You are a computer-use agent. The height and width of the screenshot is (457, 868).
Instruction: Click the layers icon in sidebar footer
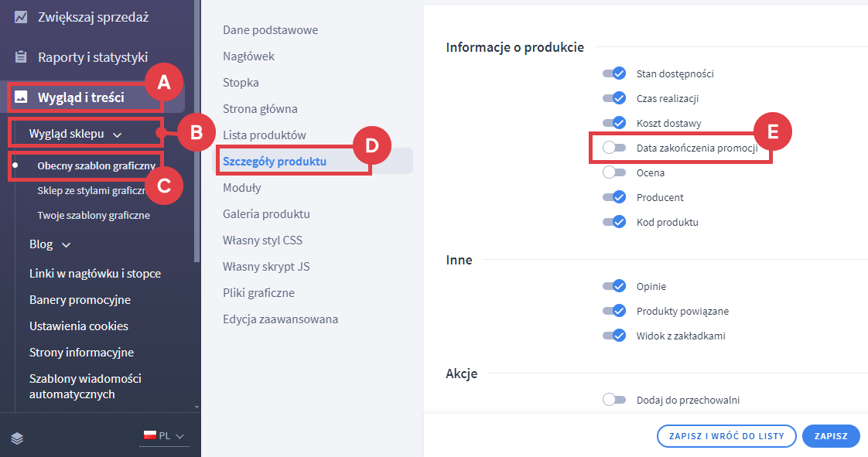(x=17, y=438)
